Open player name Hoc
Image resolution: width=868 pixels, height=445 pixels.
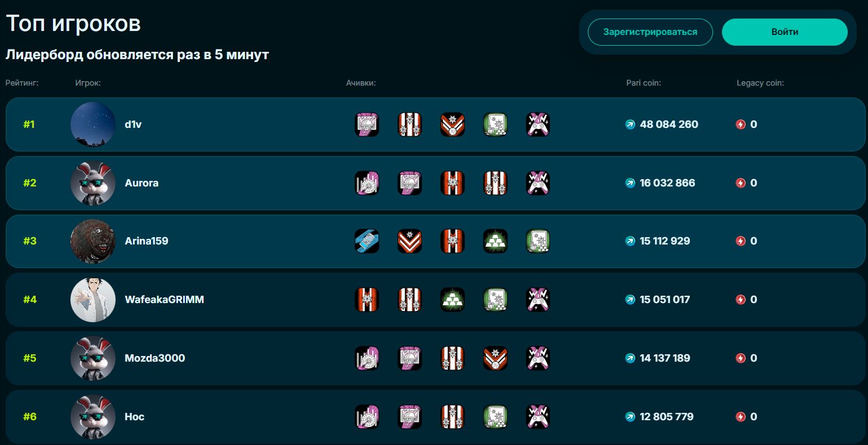pos(135,417)
